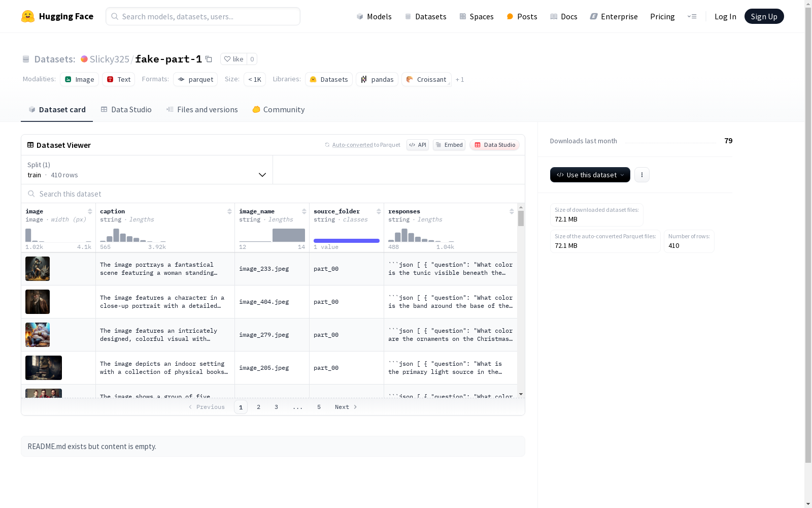Switch to the Dataset card tab

[x=57, y=110]
